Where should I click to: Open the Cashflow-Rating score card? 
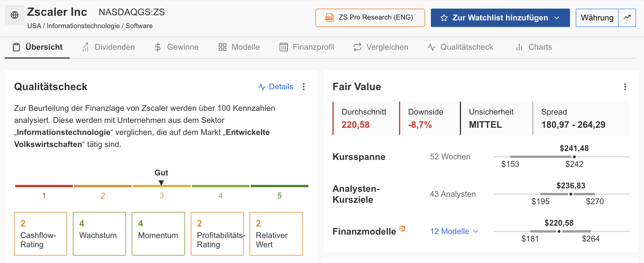click(x=40, y=234)
